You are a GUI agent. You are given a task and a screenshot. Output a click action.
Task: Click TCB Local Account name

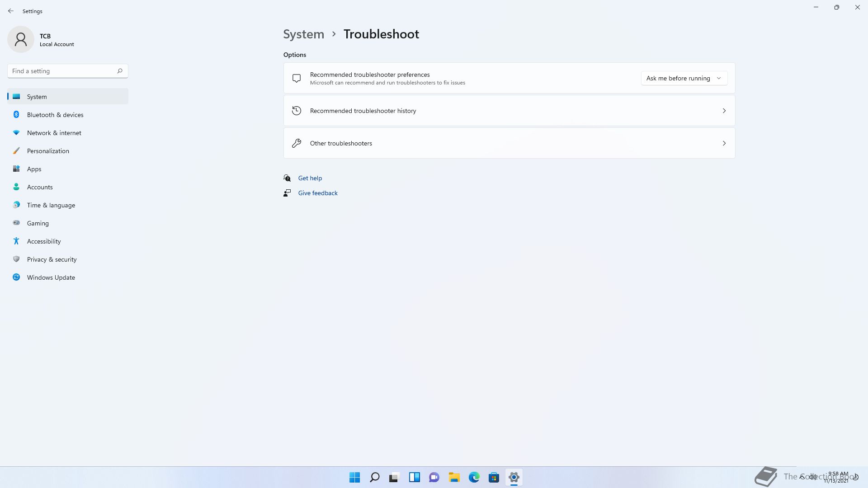[x=57, y=40]
